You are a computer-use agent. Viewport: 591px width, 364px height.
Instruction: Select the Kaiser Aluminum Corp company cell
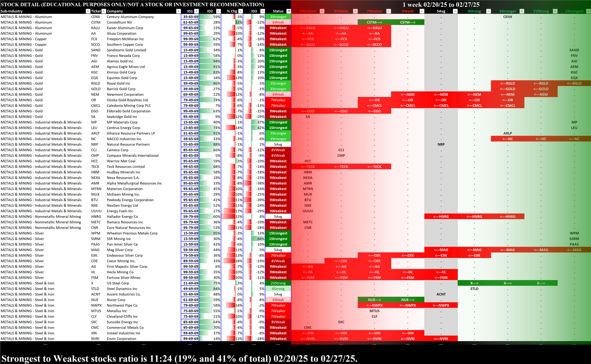pos(125,28)
